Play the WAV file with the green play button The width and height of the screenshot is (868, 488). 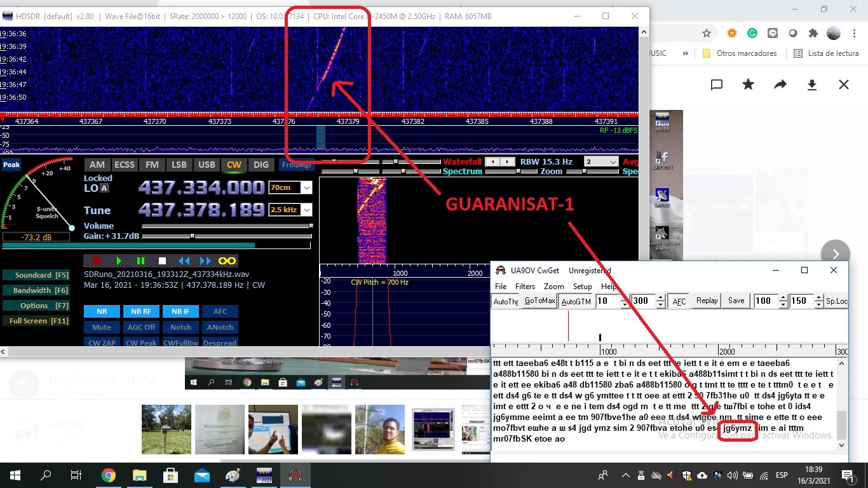pyautogui.click(x=119, y=261)
